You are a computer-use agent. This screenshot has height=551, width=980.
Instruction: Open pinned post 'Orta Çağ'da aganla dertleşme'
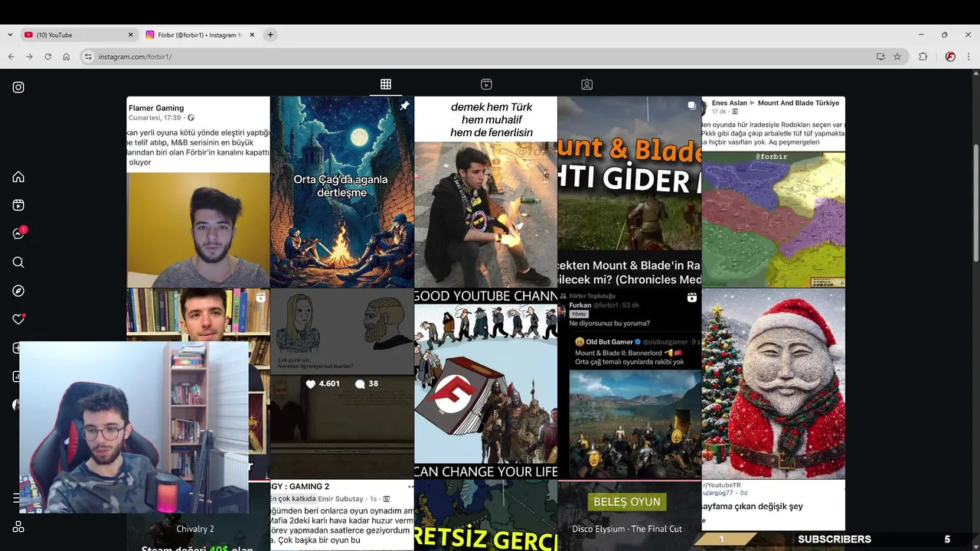[x=342, y=191]
